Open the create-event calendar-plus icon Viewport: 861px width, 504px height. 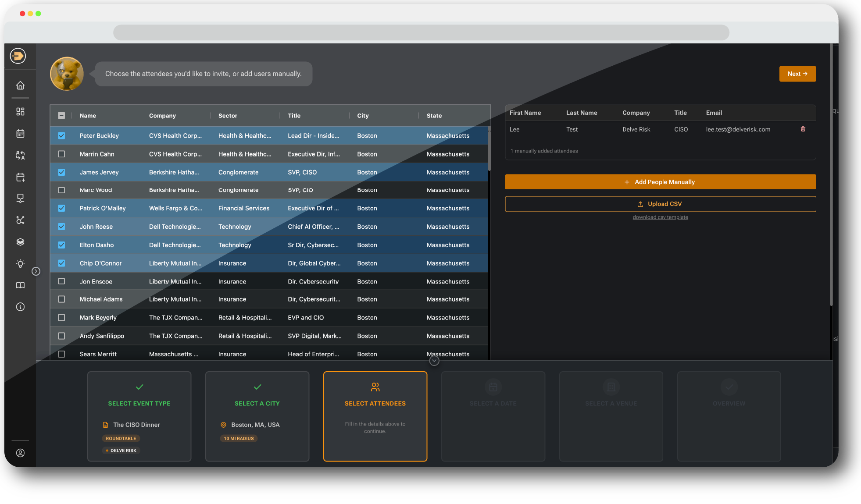[x=20, y=177]
